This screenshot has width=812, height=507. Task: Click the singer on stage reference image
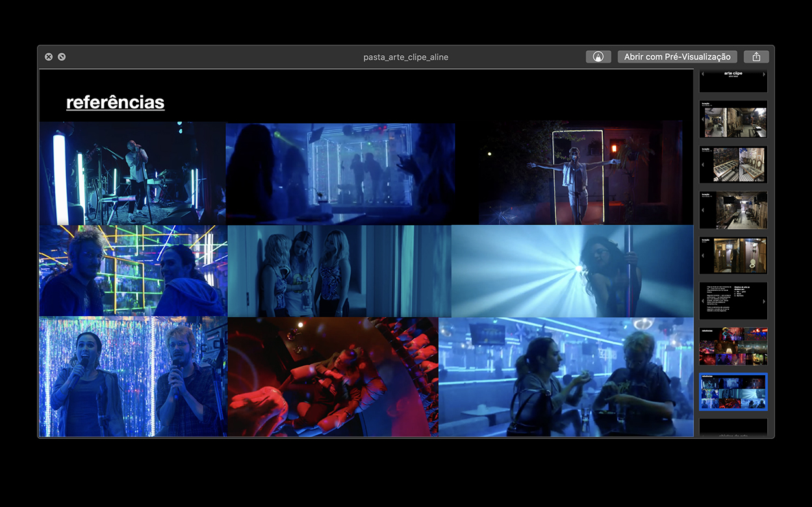132,173
